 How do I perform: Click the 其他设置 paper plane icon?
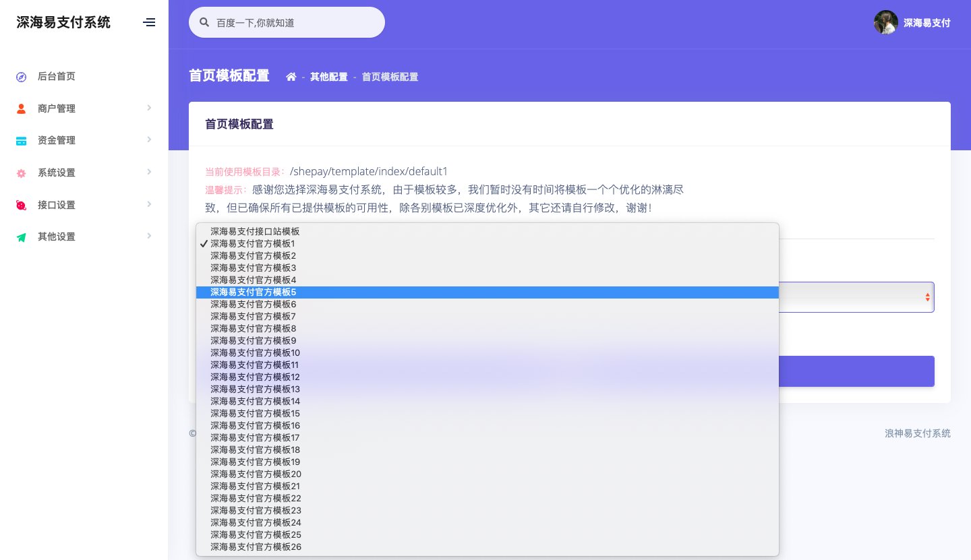coord(21,237)
